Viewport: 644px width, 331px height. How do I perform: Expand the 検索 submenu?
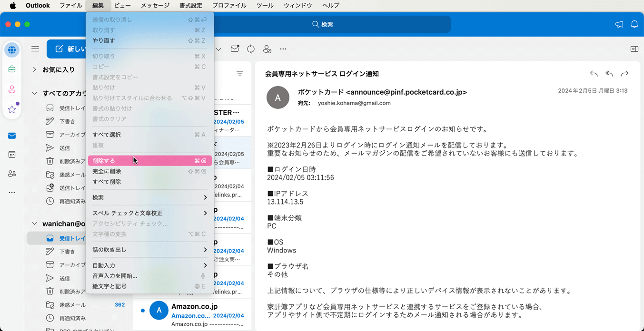point(150,197)
